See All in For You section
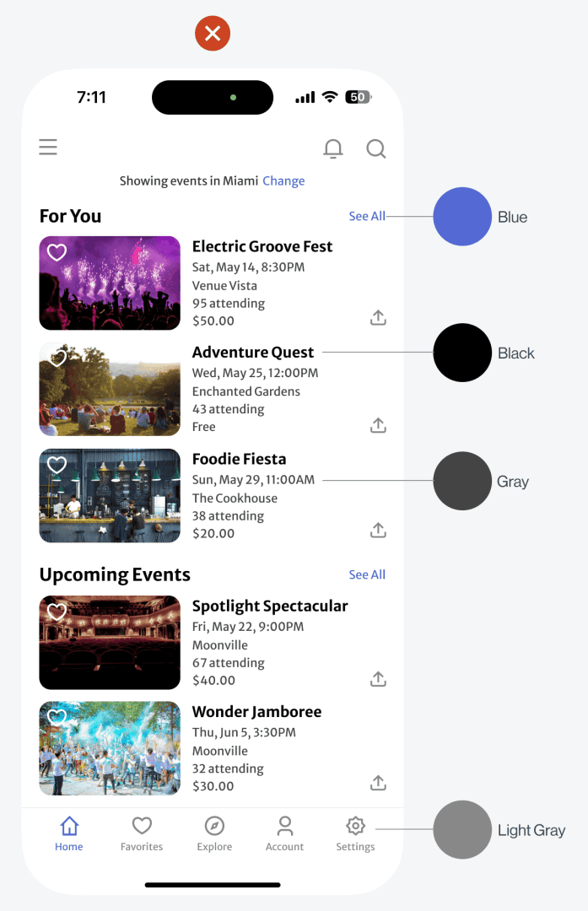Viewport: 588px width, 911px height. pyautogui.click(x=367, y=216)
